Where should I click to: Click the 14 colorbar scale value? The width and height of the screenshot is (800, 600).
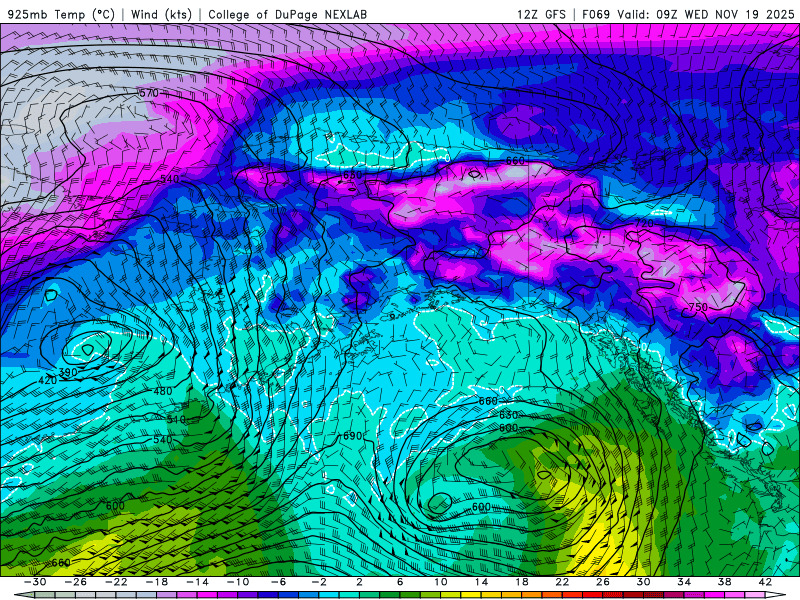(481, 582)
